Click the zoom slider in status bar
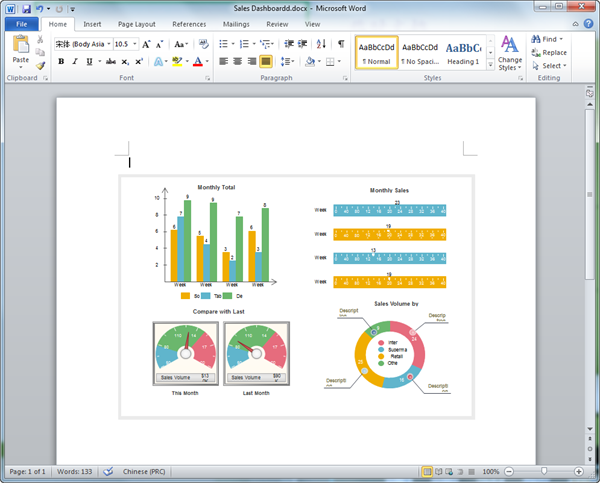 [544, 471]
